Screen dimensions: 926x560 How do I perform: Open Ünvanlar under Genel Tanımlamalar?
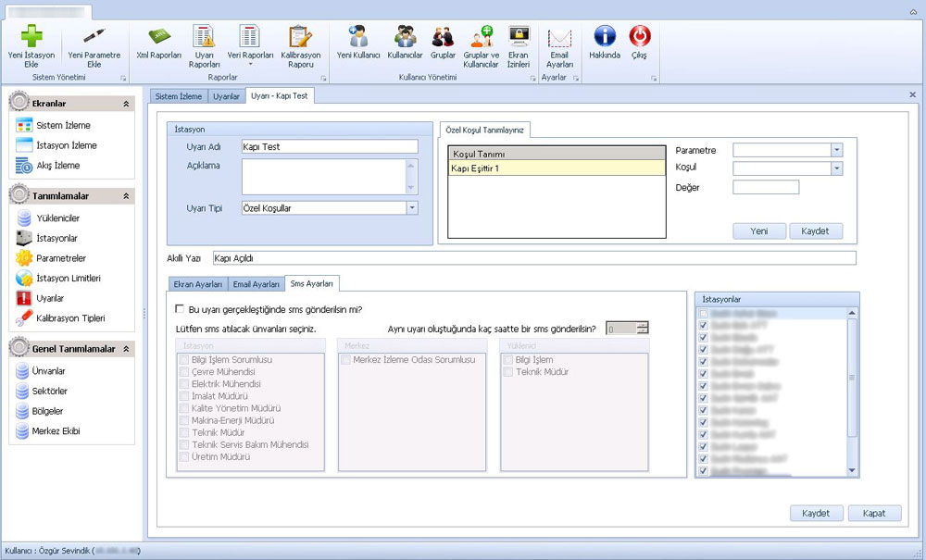48,370
